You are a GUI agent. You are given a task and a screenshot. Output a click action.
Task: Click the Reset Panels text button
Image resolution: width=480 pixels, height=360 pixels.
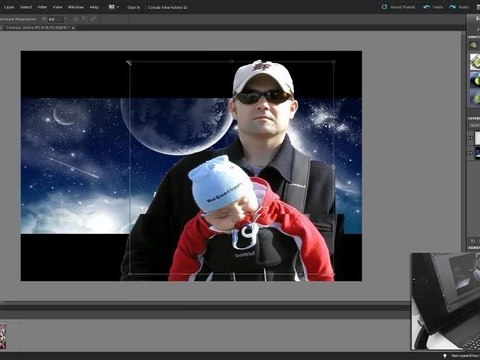coord(402,7)
